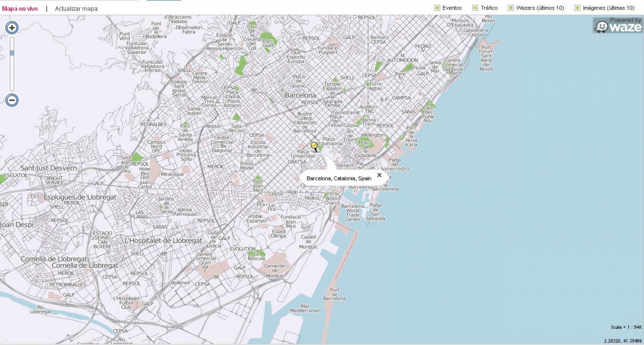The width and height of the screenshot is (644, 345).
Task: Click the Parc del Poble Nou label
Action: point(428,114)
